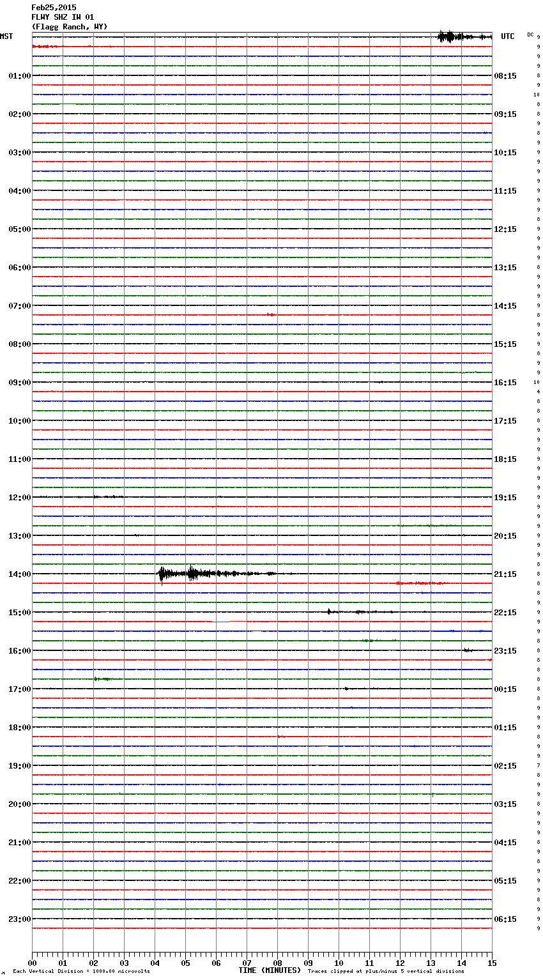Click the 02:15 UTC time label
Image resolution: width=543 pixels, height=980 pixels.
[x=505, y=766]
